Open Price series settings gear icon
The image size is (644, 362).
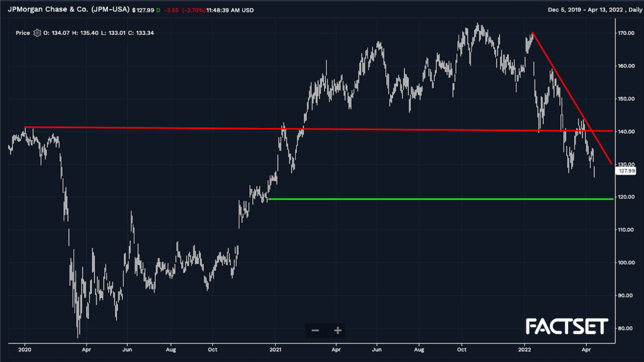pyautogui.click(x=37, y=33)
